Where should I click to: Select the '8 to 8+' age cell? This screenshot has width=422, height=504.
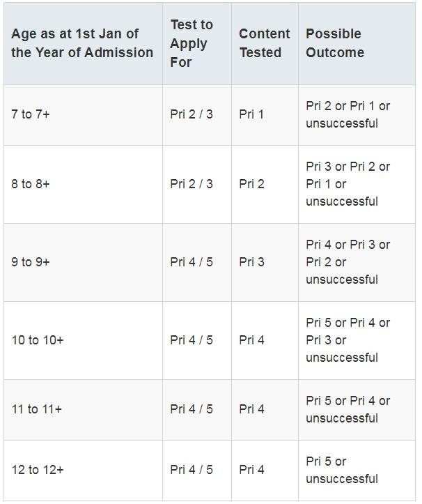31,184
